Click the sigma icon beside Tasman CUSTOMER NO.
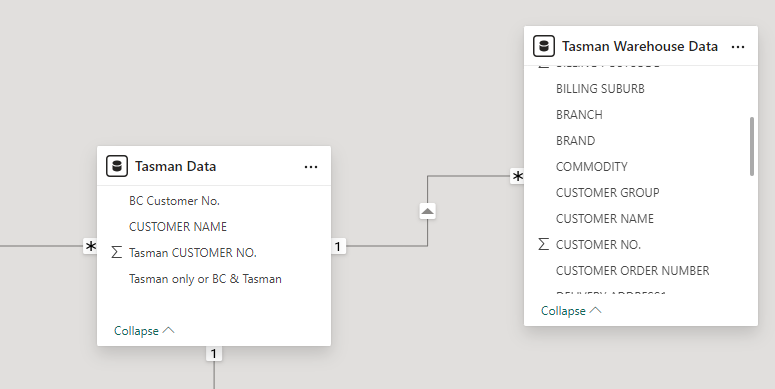775x389 pixels. point(117,253)
